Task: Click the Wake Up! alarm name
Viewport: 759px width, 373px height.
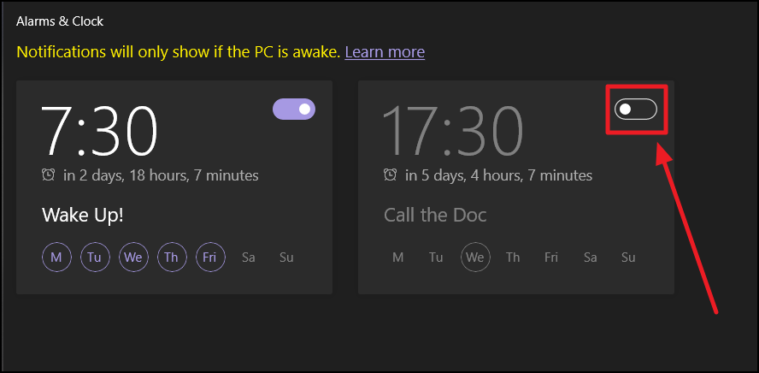Action: click(83, 215)
